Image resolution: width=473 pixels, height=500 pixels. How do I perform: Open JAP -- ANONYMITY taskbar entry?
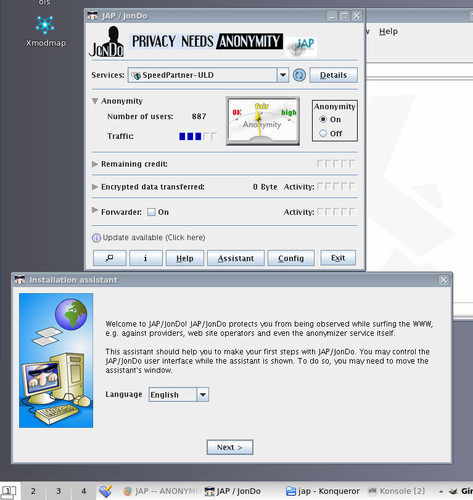point(162,491)
